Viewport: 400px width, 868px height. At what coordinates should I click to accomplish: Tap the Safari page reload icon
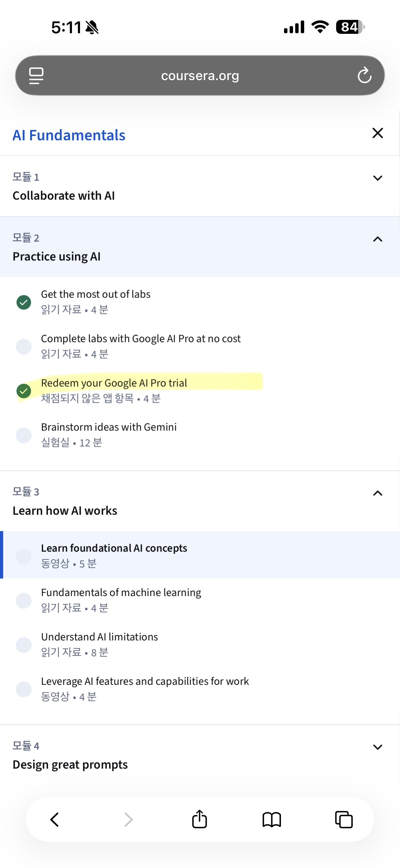pyautogui.click(x=364, y=75)
